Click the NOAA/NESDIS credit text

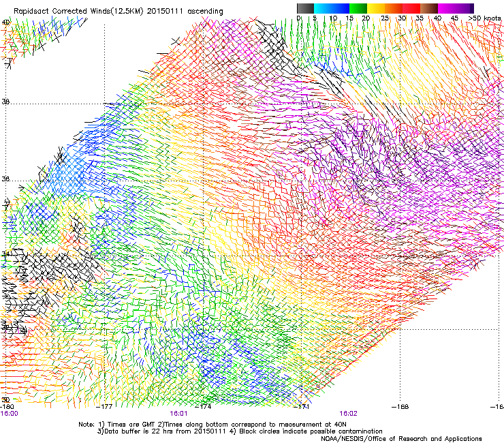pyautogui.click(x=401, y=439)
